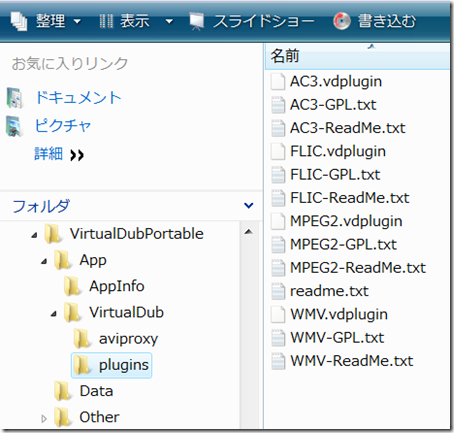Screen dimensions: 454x433
Task: Click the VirtualDubPortable folder icon
Action: point(53,234)
